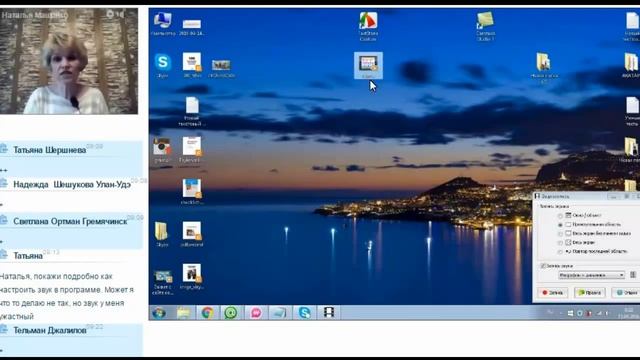This screenshot has height=360, width=640.
Task: Open chat entry from Светлана Ортман Гремячинск
Action: [x=70, y=222]
